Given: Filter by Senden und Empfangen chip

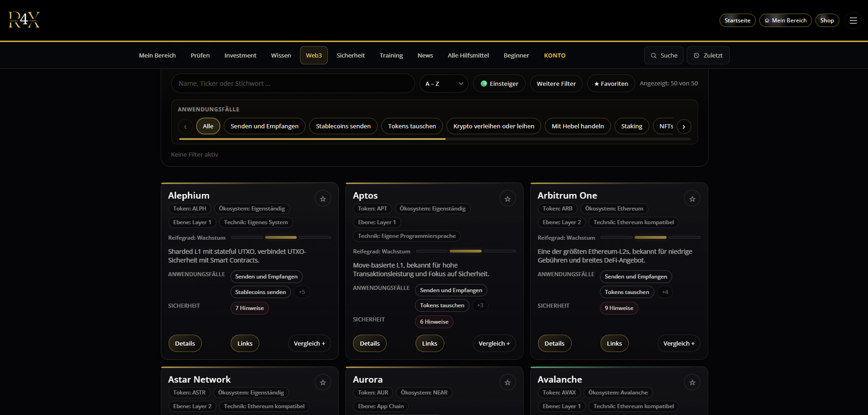Looking at the screenshot, I should [264, 126].
